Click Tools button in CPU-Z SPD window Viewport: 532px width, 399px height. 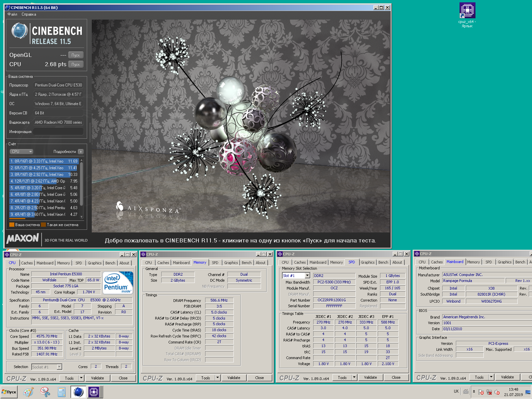point(342,377)
